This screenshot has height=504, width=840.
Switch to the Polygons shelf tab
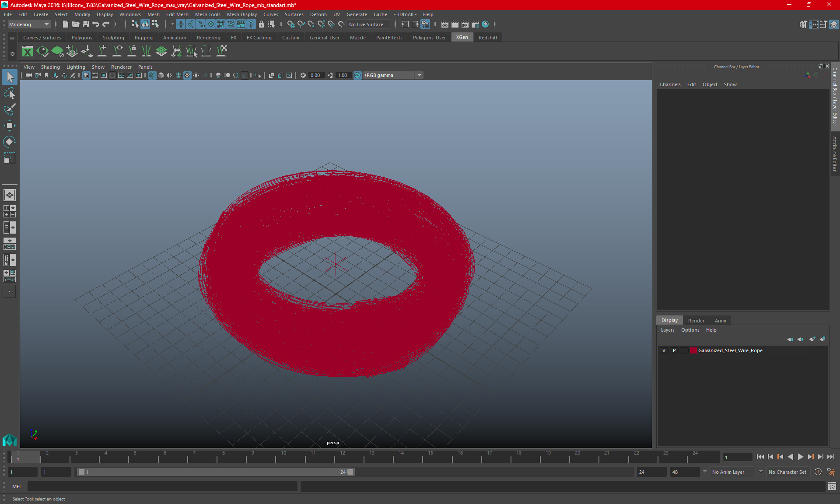click(82, 38)
